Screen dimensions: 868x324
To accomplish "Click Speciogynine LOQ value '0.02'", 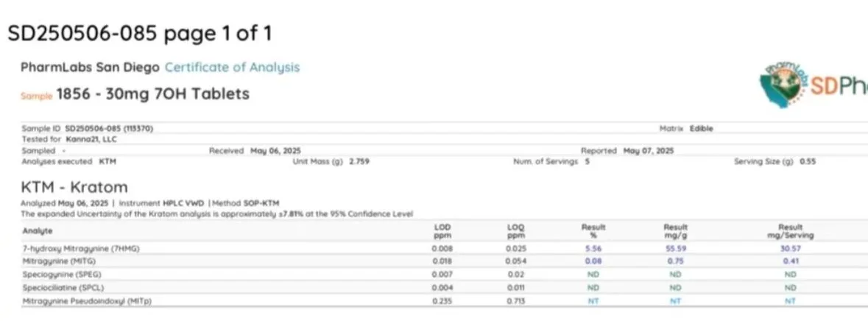I will (516, 274).
